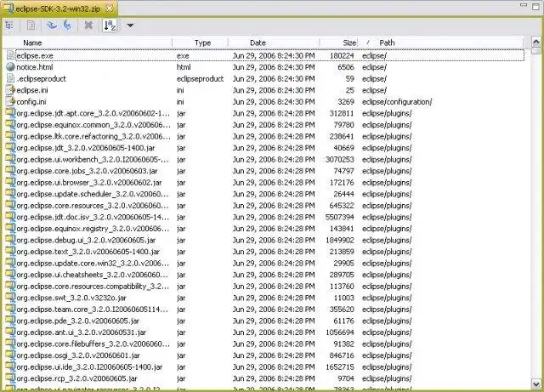
Task: Select org.eclipse.ui.cheatsheets jar entry name
Action: tap(93, 275)
